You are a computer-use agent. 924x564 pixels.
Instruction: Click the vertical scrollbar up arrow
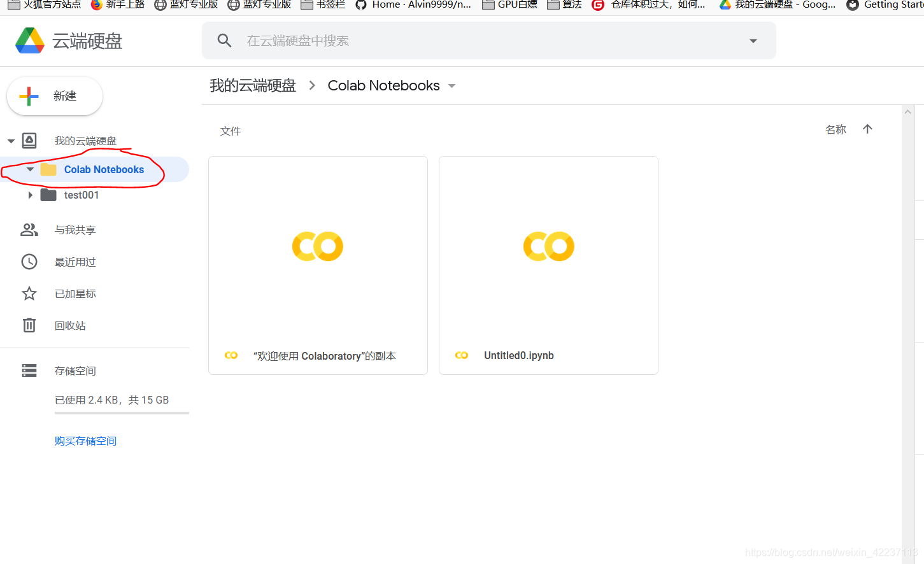coord(907,112)
